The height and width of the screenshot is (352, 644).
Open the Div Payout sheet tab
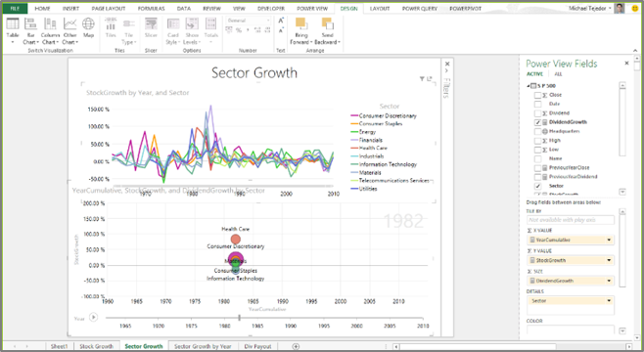pos(257,346)
